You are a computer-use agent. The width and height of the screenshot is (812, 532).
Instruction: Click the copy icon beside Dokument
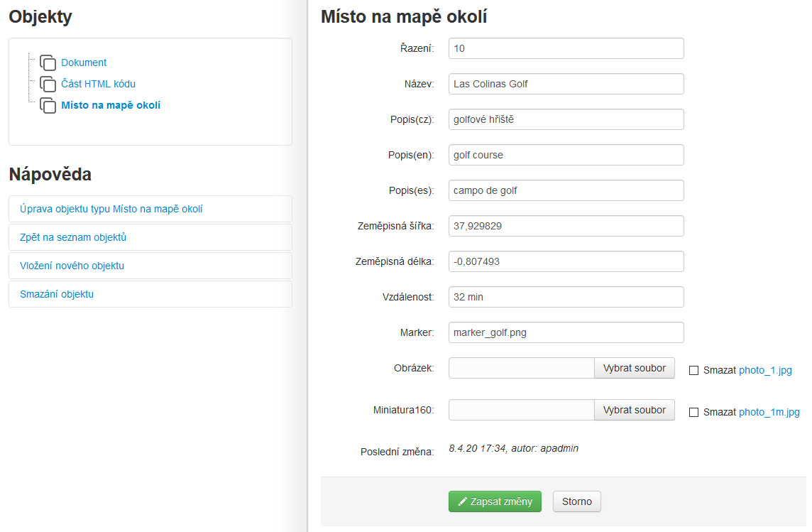(48, 63)
